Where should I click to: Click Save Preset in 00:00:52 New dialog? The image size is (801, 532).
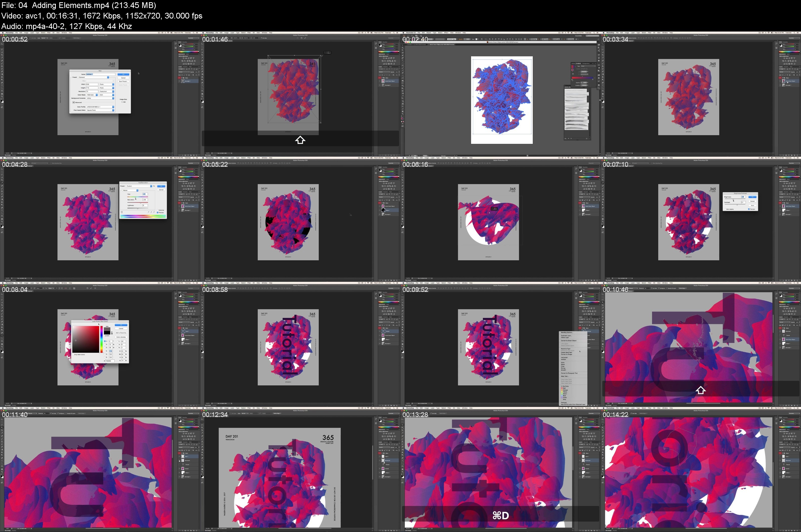124,81
